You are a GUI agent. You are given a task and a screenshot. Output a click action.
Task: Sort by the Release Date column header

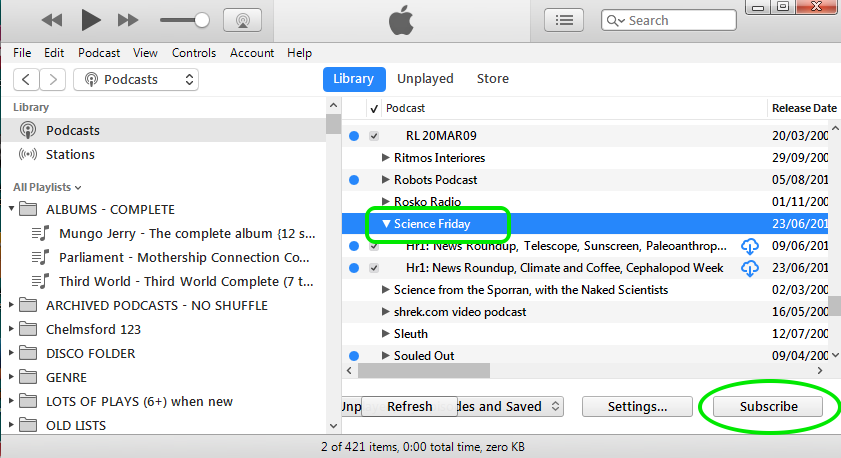pos(803,108)
